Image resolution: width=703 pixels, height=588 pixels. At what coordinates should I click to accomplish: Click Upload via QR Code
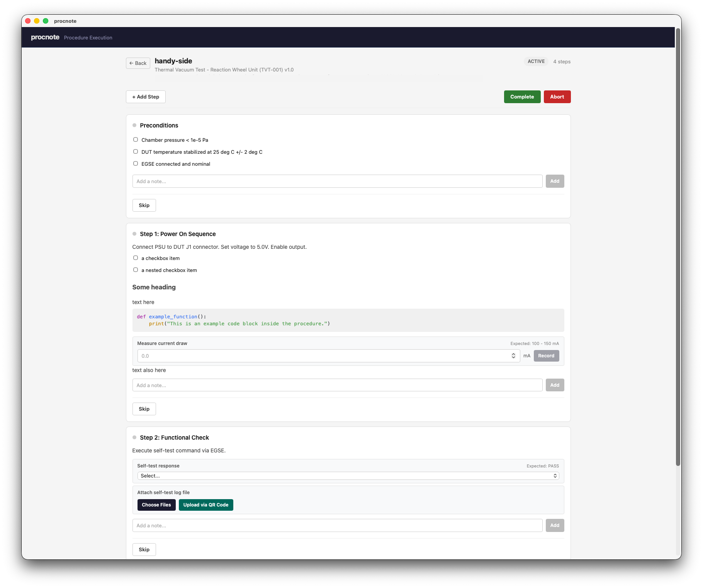pyautogui.click(x=206, y=505)
